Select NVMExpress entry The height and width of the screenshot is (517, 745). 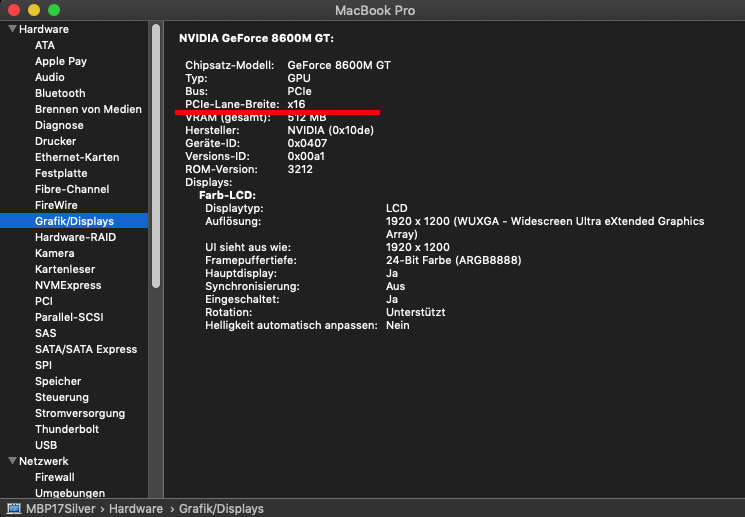[68, 285]
